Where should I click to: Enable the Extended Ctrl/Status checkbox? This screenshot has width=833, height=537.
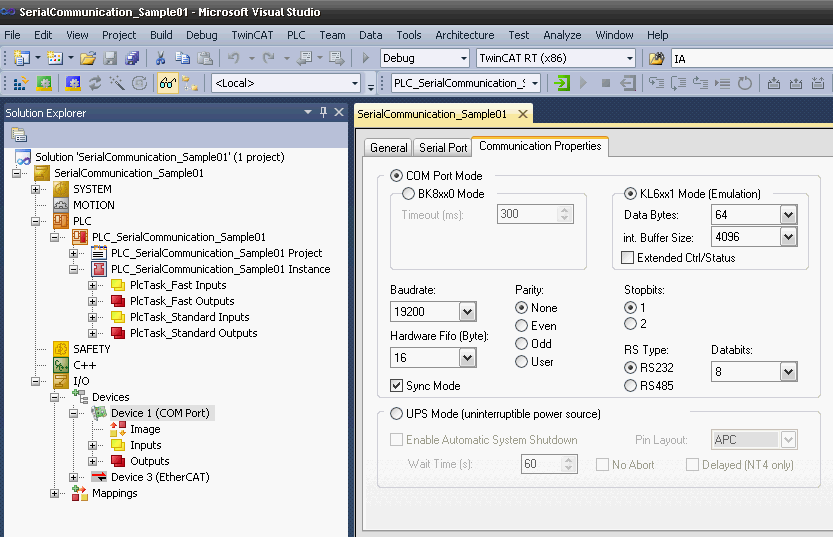(x=627, y=258)
